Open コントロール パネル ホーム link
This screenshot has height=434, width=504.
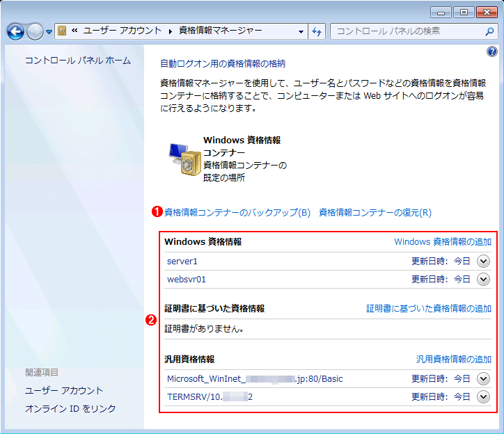[78, 61]
